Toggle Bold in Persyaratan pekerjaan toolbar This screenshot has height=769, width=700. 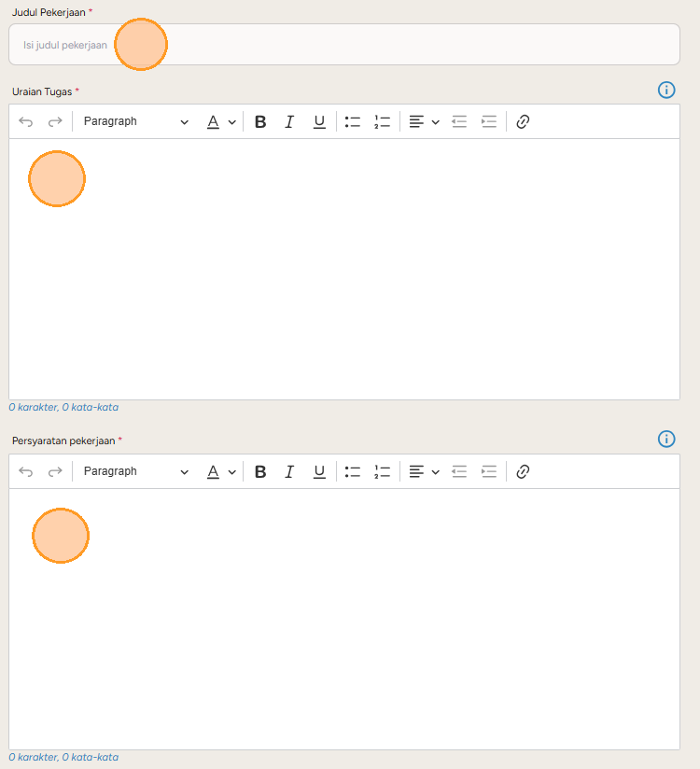pyautogui.click(x=260, y=471)
